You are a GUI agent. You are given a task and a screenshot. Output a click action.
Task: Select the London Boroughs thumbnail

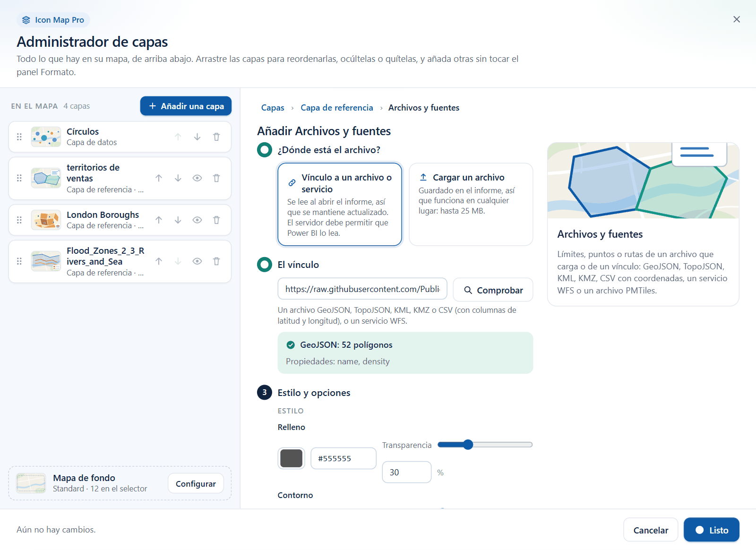(x=46, y=220)
